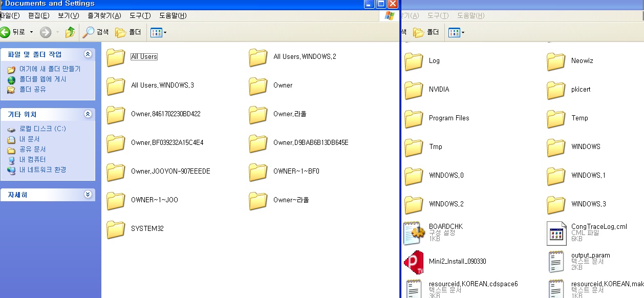Open the 편집(E) menu

click(x=39, y=16)
